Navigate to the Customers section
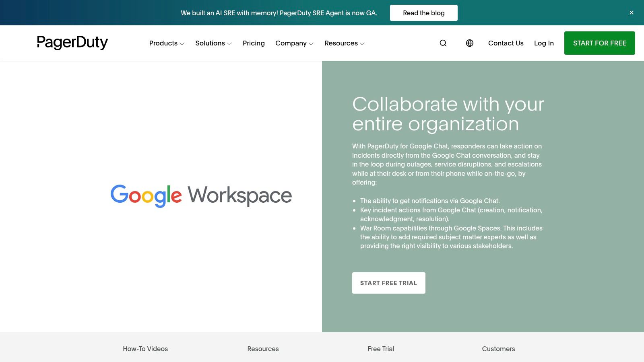644x362 pixels. 499,349
